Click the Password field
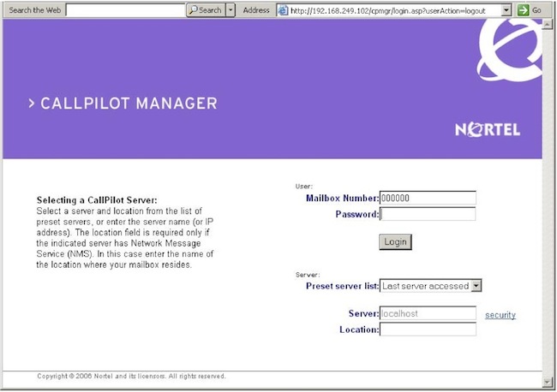The width and height of the screenshot is (557, 392). (x=428, y=214)
